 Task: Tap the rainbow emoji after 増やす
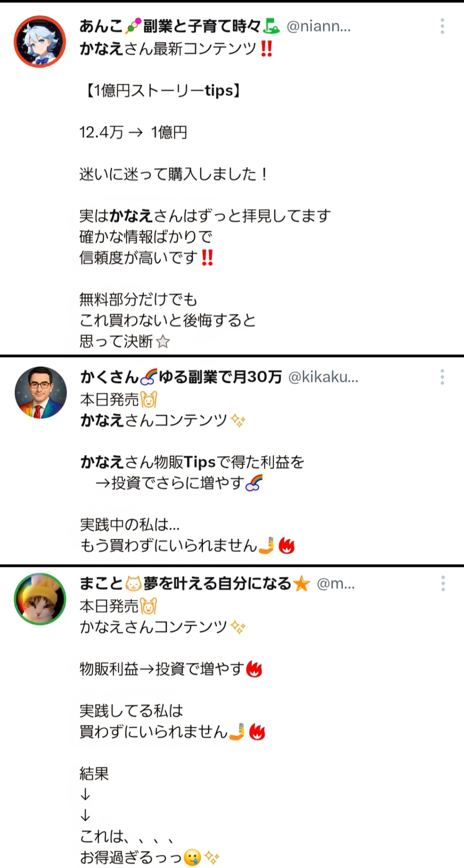[x=254, y=483]
